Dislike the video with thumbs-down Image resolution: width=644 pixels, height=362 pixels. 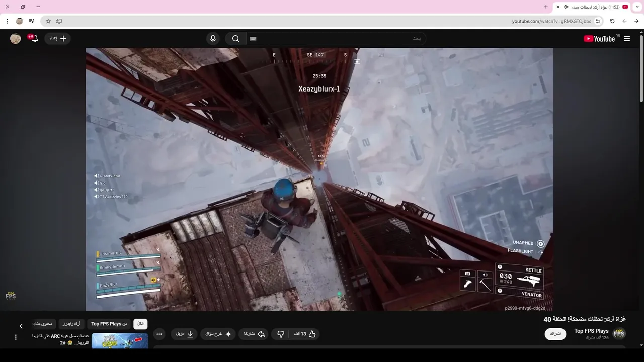point(281,334)
